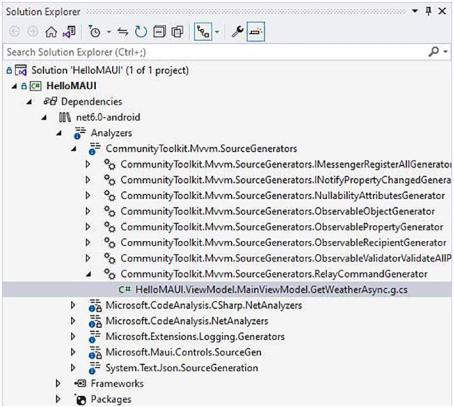Open the Pending Changes Filter dropdown arrow
Screen dimensions: 454x407
pos(109,32)
